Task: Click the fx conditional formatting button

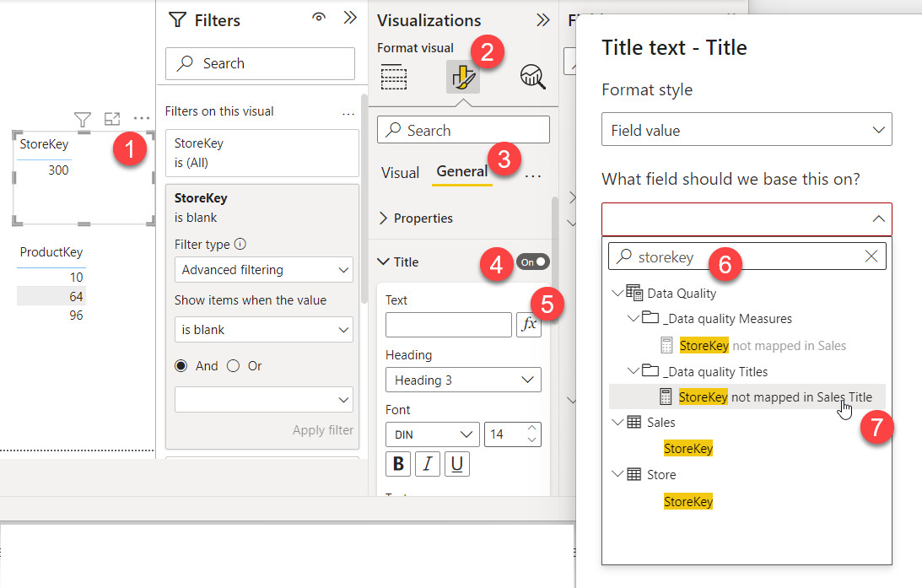Action: click(x=529, y=325)
